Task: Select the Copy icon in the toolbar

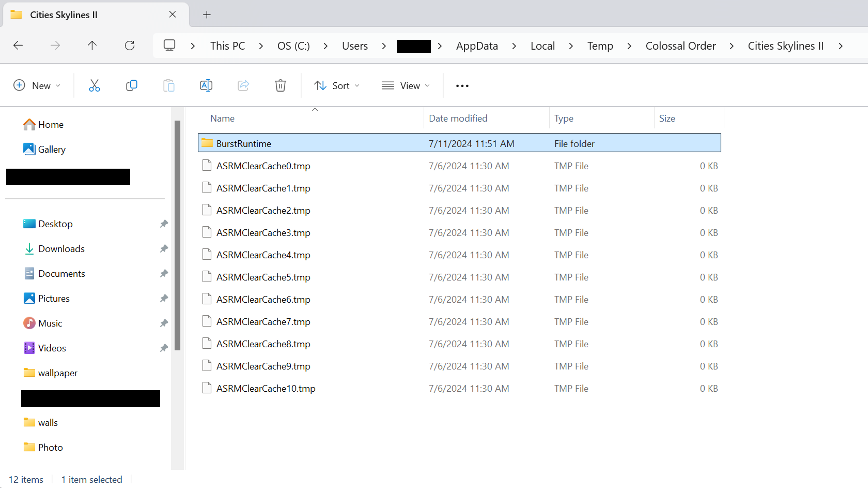Action: (x=131, y=85)
